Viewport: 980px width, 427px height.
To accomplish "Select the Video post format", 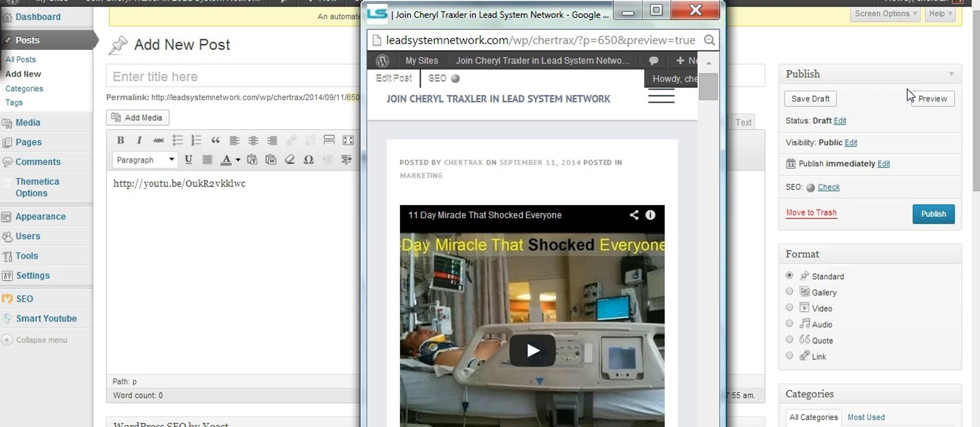I will pyautogui.click(x=789, y=307).
